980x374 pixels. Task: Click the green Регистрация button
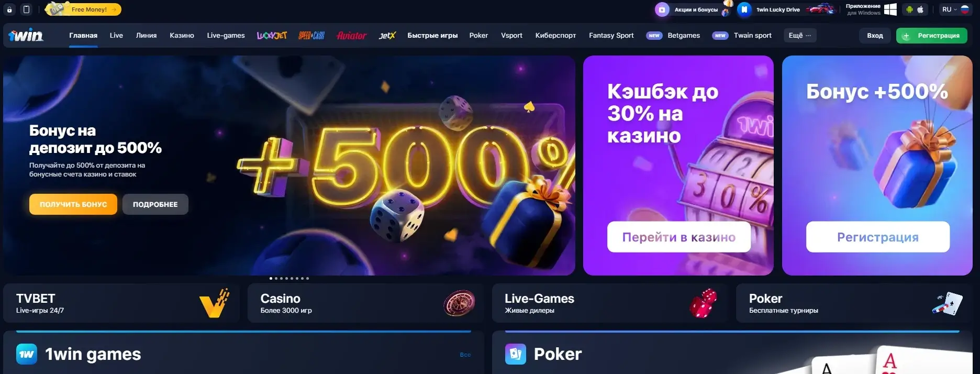click(x=931, y=36)
